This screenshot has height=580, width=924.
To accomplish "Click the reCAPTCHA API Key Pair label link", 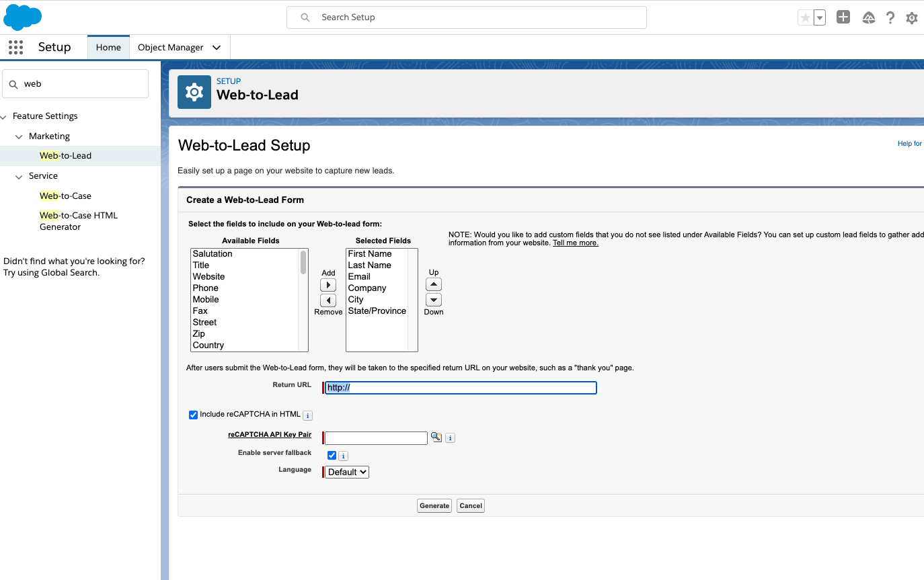I will tap(270, 435).
